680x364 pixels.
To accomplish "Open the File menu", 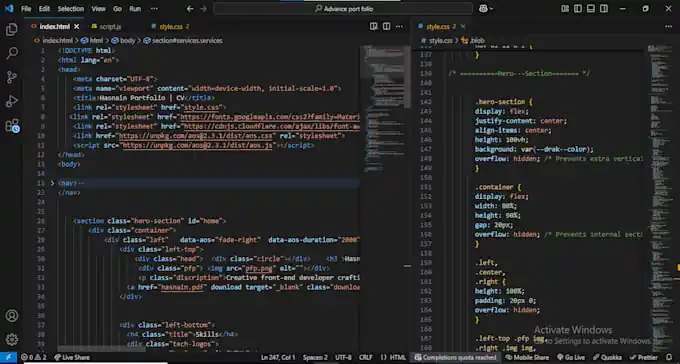I will click(26, 9).
